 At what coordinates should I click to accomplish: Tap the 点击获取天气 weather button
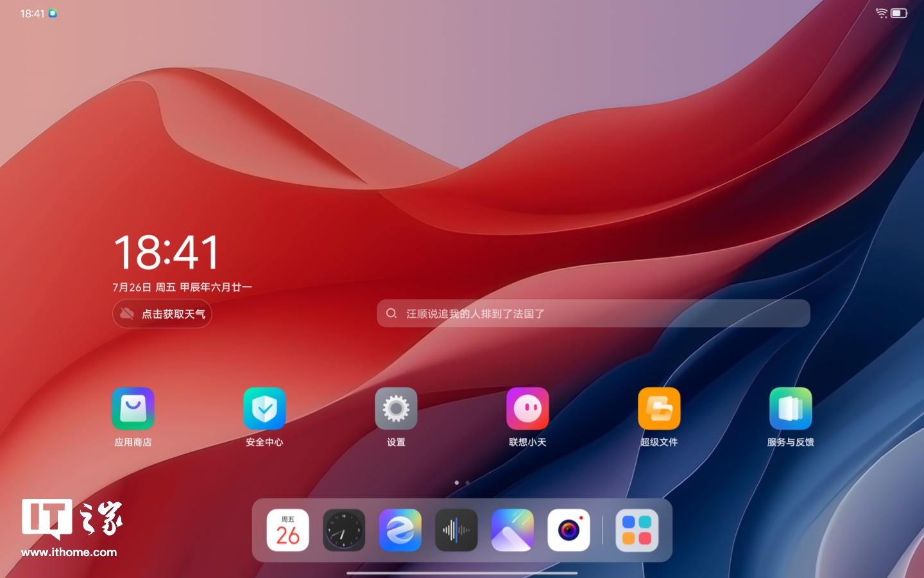(x=162, y=314)
